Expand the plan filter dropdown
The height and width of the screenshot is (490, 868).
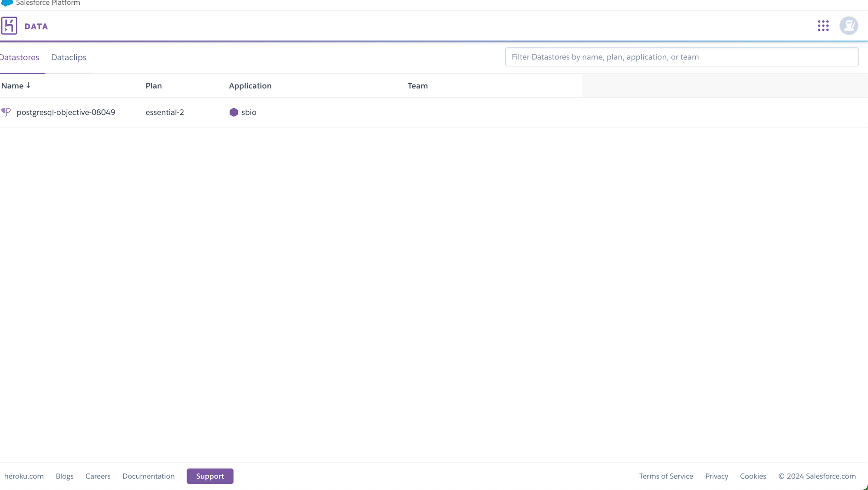pyautogui.click(x=154, y=85)
